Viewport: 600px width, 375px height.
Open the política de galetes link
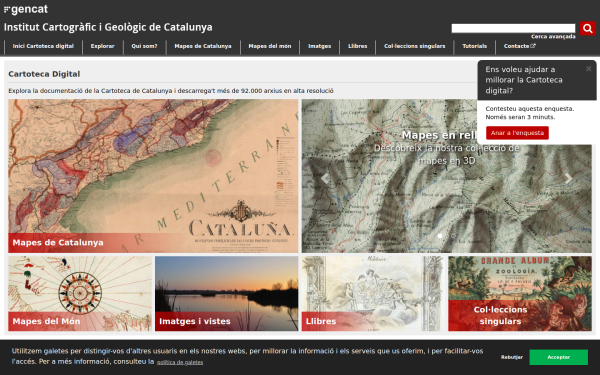[180, 362]
